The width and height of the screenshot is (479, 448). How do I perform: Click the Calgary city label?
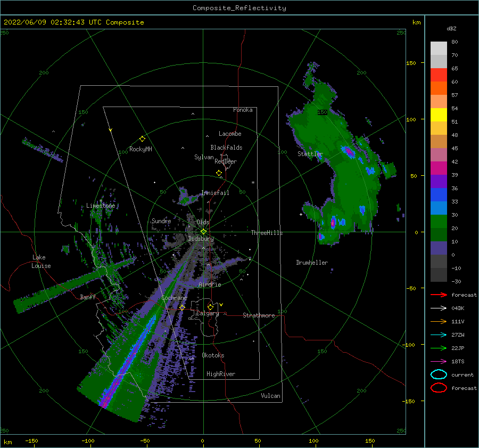pyautogui.click(x=208, y=313)
